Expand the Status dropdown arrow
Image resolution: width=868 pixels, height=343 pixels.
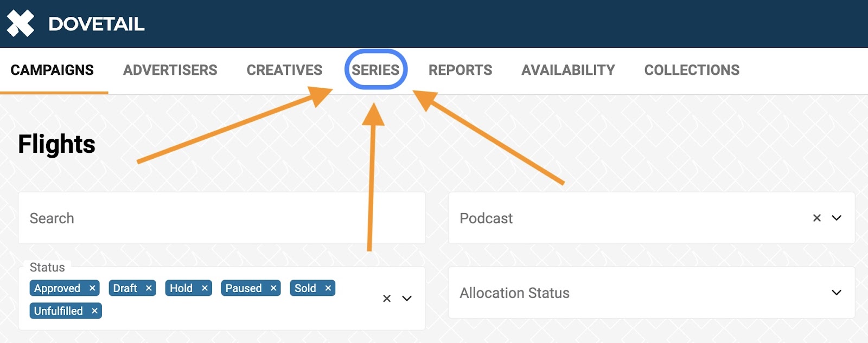click(x=407, y=299)
